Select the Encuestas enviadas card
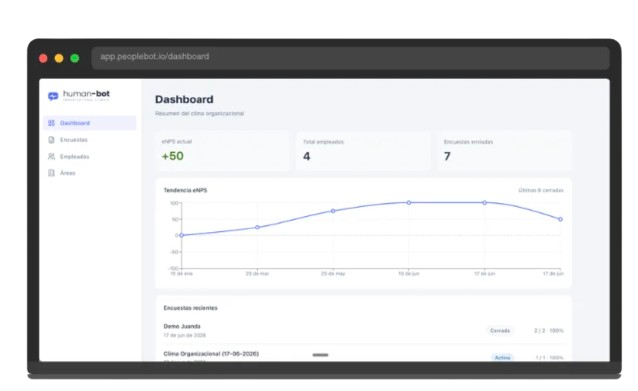The width and height of the screenshot is (638, 391). (x=505, y=151)
